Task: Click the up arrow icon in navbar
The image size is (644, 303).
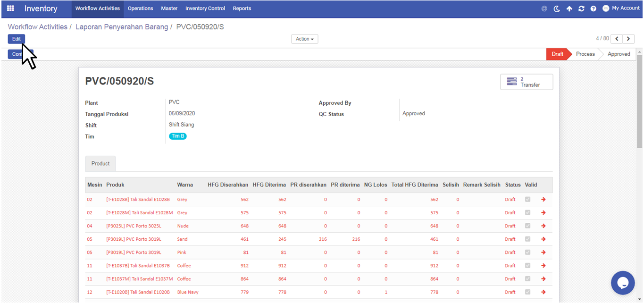Action: pyautogui.click(x=569, y=8)
